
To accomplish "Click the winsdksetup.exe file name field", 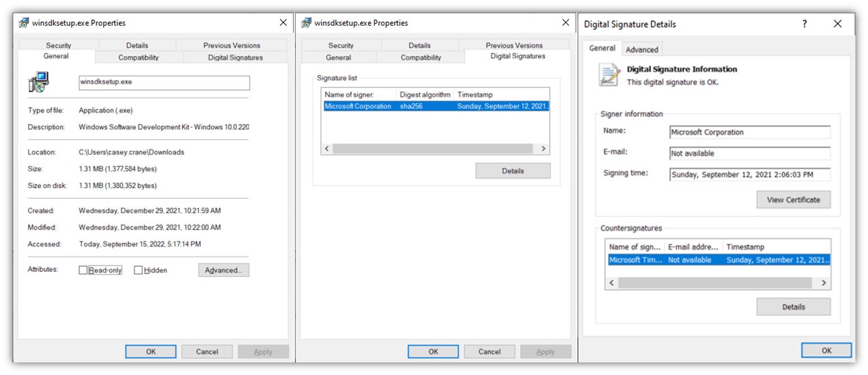I will point(164,82).
